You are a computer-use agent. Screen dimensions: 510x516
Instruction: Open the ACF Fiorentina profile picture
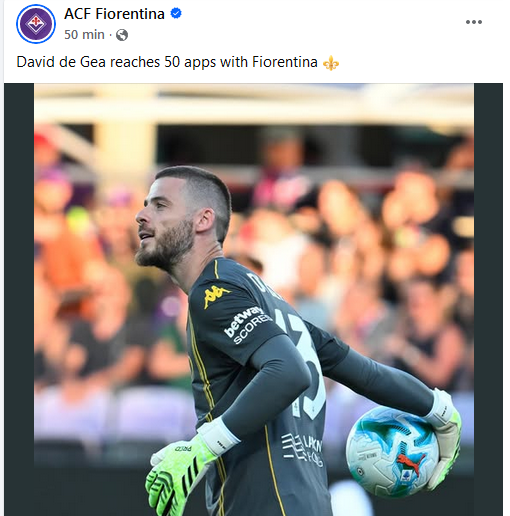pyautogui.click(x=36, y=24)
